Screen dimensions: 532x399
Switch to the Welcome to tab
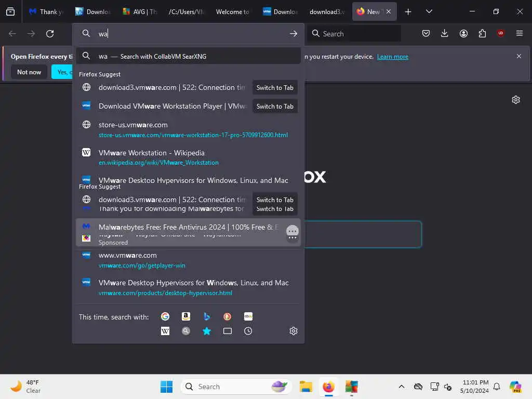pos(233,11)
